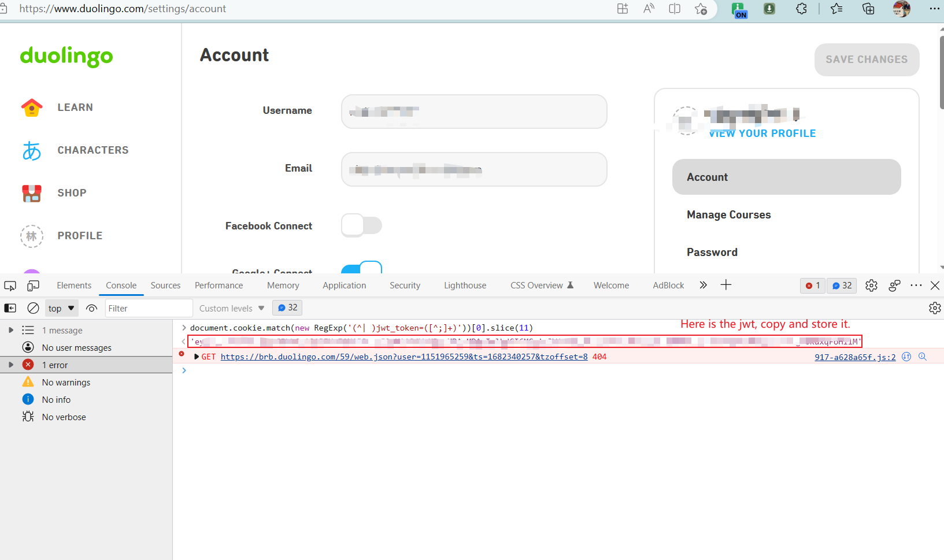Switch to the Performance tab
Screen dimensions: 944x560
[219, 285]
